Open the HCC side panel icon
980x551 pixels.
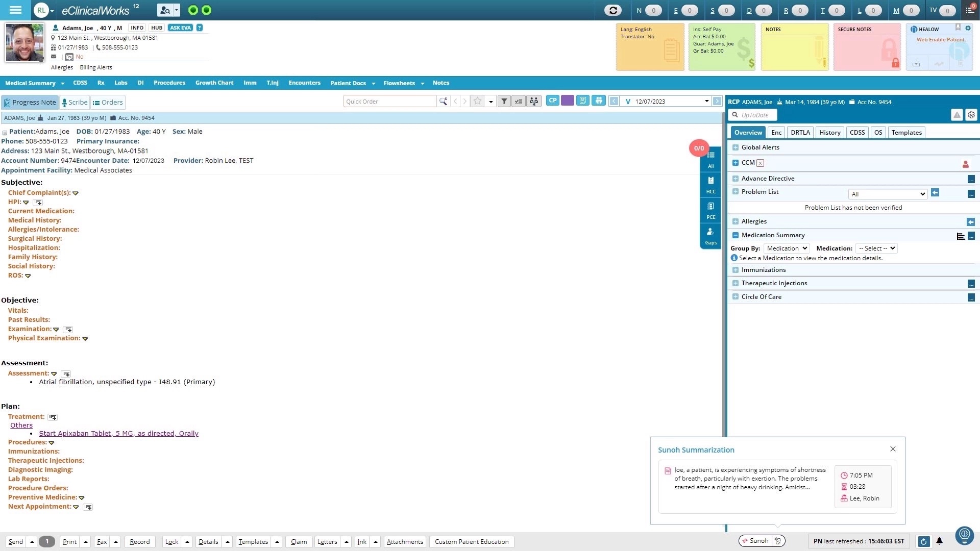[710, 185]
